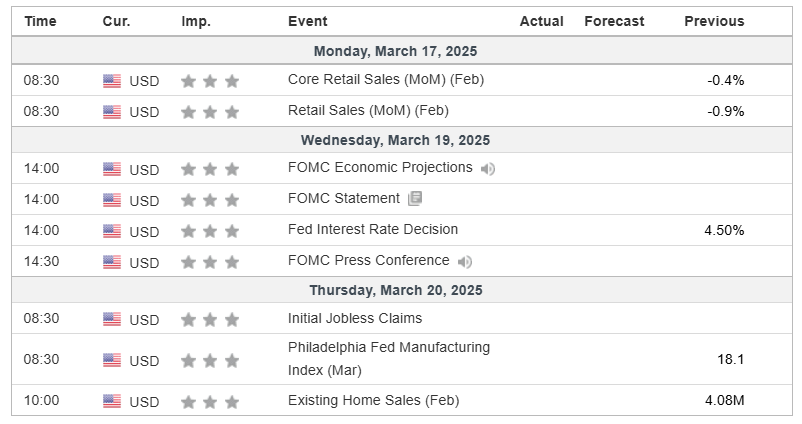802x424 pixels.
Task: Click the speaker icon beside FOMC Economic Projections
Action: (487, 169)
